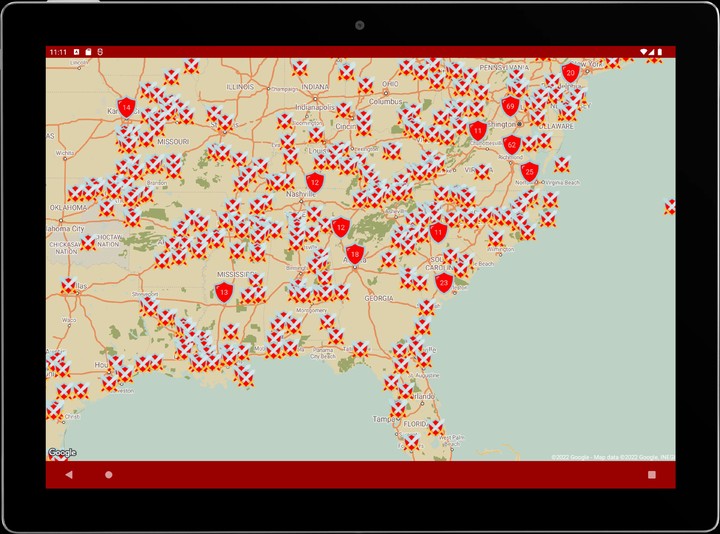This screenshot has height=534, width=720.
Task: Open the cluster marker labeled 20
Action: click(x=570, y=73)
